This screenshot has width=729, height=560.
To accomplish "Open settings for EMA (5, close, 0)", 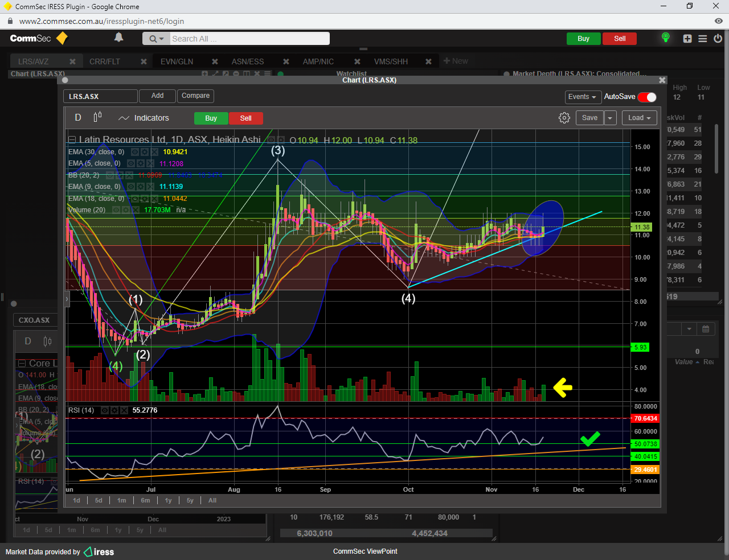I will [x=141, y=163].
